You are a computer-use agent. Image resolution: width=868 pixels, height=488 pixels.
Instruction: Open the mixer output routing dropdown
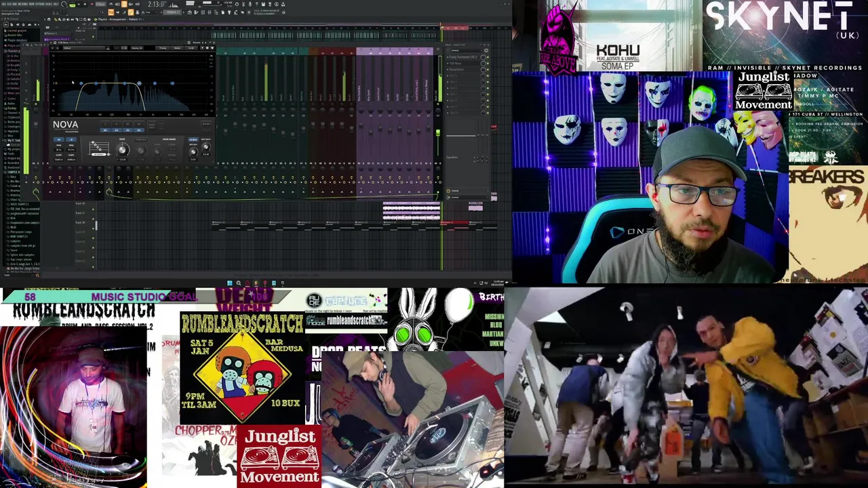pyautogui.click(x=467, y=197)
